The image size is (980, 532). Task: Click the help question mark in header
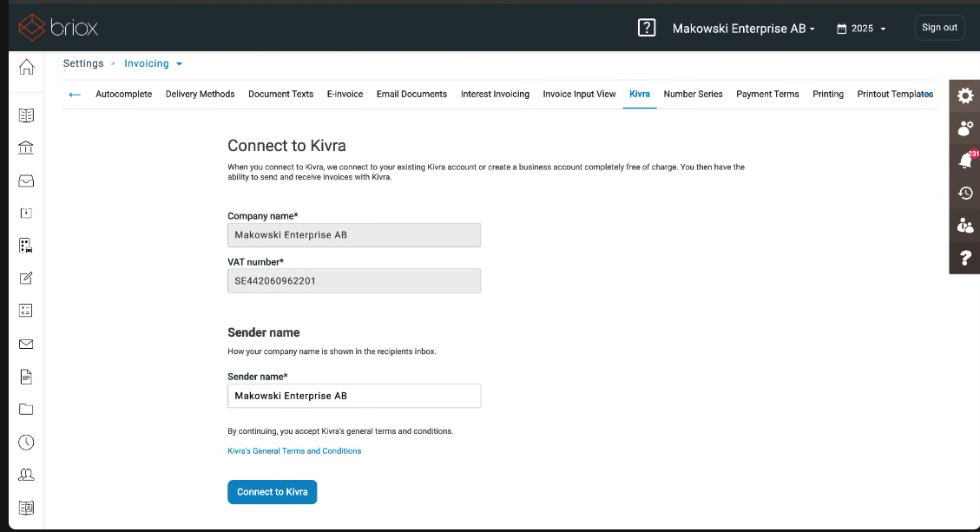[x=646, y=28]
